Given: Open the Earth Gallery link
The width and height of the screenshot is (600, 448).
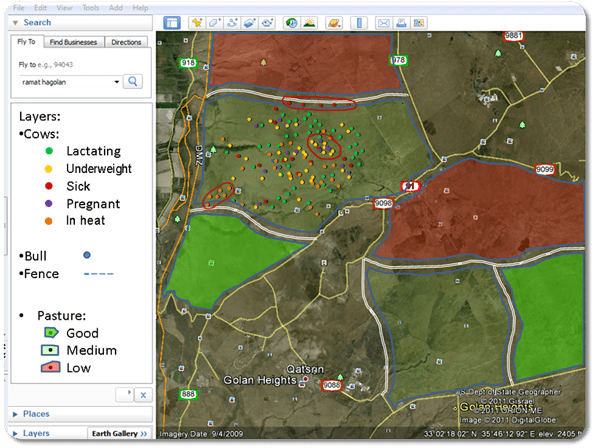Looking at the screenshot, I should point(115,433).
